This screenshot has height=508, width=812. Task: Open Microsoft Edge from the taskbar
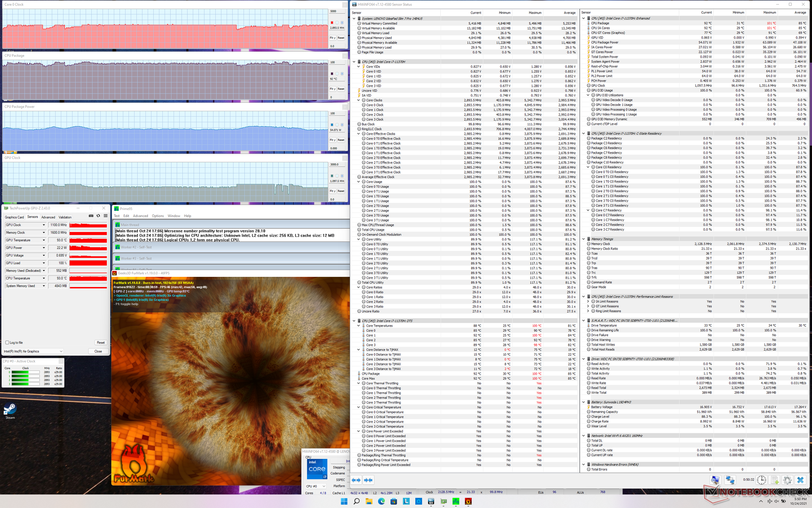click(381, 501)
